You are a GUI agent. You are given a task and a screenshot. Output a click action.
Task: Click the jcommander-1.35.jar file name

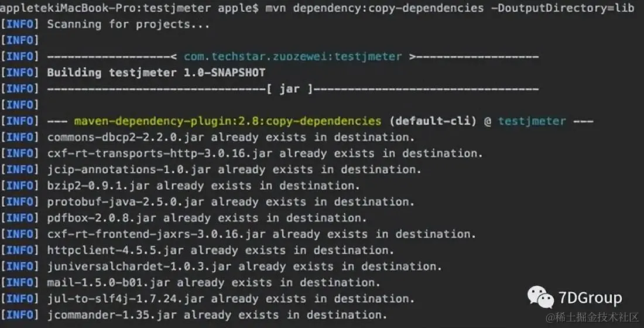[x=112, y=315]
